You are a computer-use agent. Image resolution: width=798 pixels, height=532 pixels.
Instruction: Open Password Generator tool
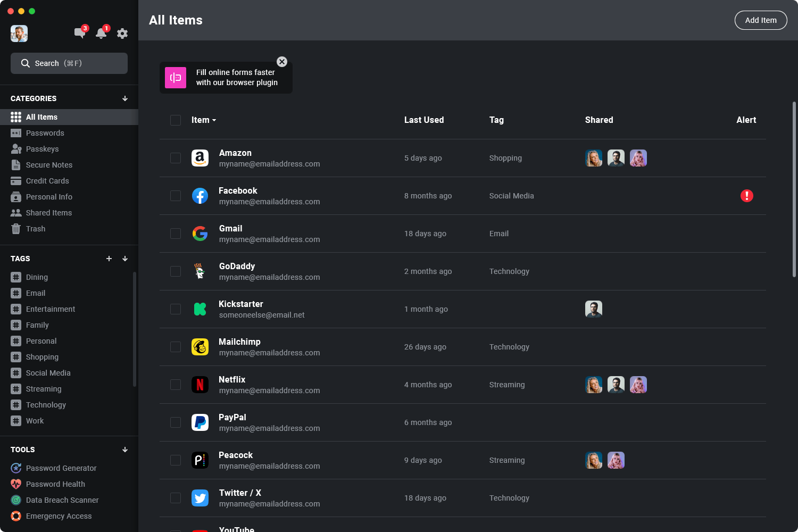69,468
